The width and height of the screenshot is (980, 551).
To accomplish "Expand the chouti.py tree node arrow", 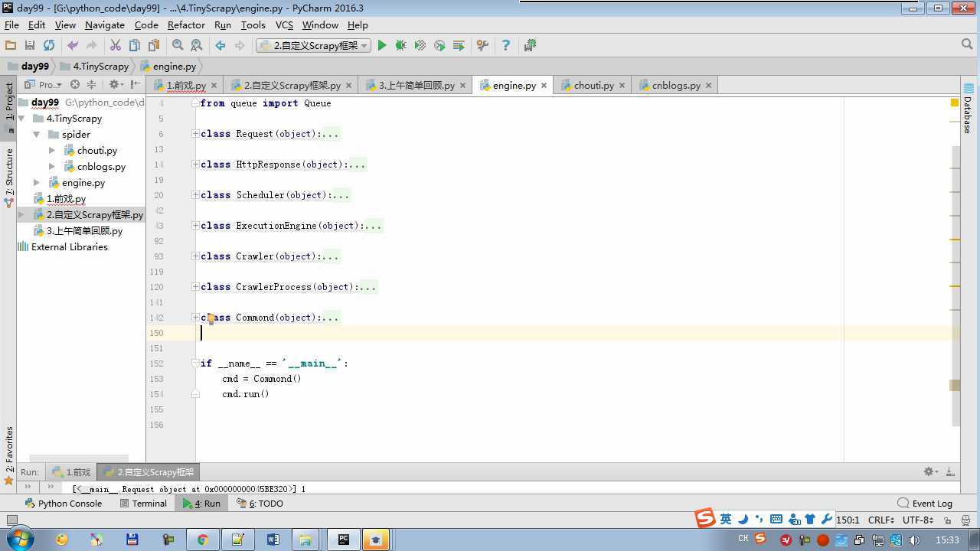I will click(x=52, y=151).
